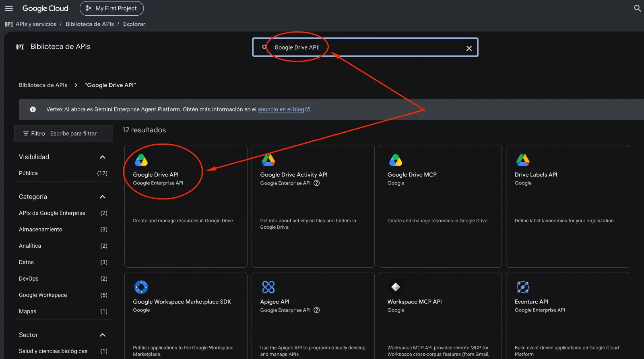Open the hamburger navigation menu
This screenshot has height=359, width=644.
click(x=9, y=8)
